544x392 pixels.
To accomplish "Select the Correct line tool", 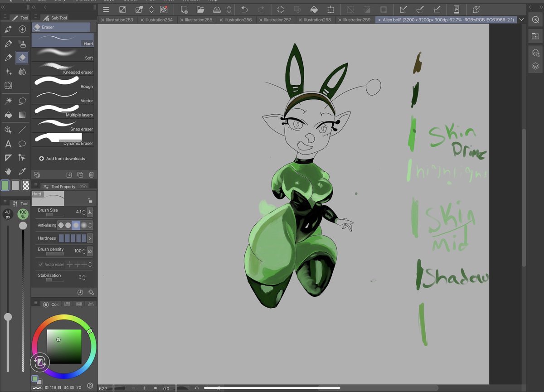I will point(22,158).
